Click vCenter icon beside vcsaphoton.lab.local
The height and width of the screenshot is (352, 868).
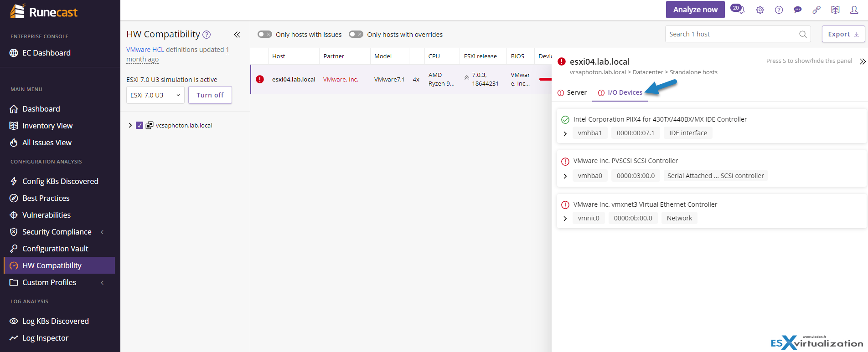(x=150, y=125)
